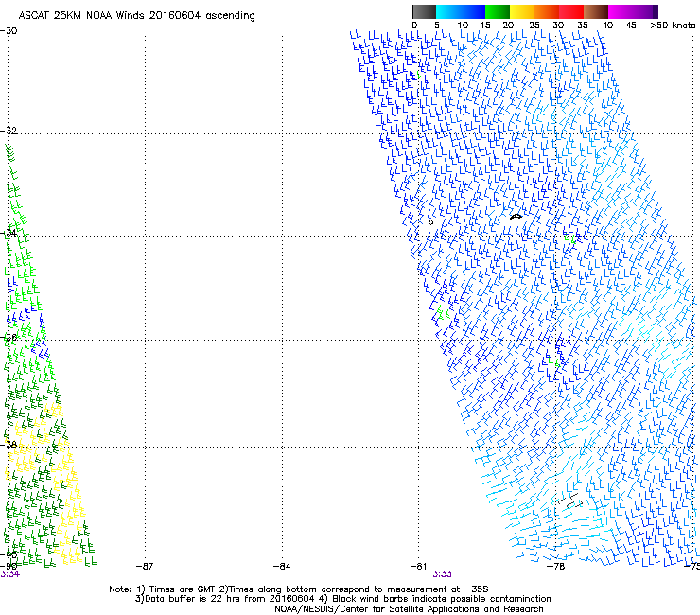Click the gray 0-5 knots color bar segment
This screenshot has width=700, height=615.
pyautogui.click(x=424, y=11)
